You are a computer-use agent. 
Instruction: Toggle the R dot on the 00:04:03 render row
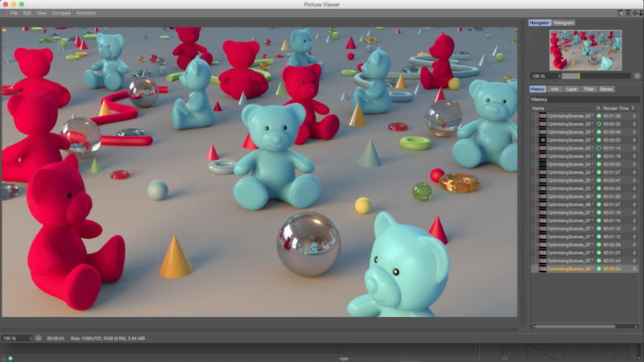click(598, 188)
